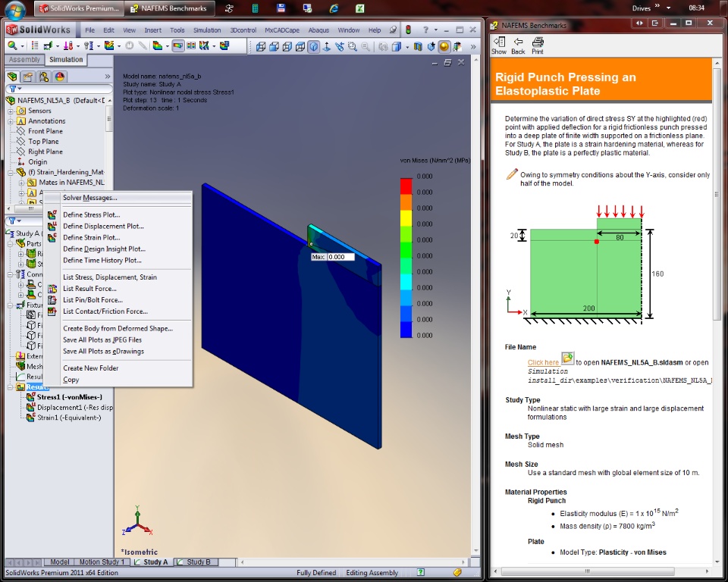Click the Max value annotation box
Image resolution: width=728 pixels, height=582 pixels.
tap(333, 257)
